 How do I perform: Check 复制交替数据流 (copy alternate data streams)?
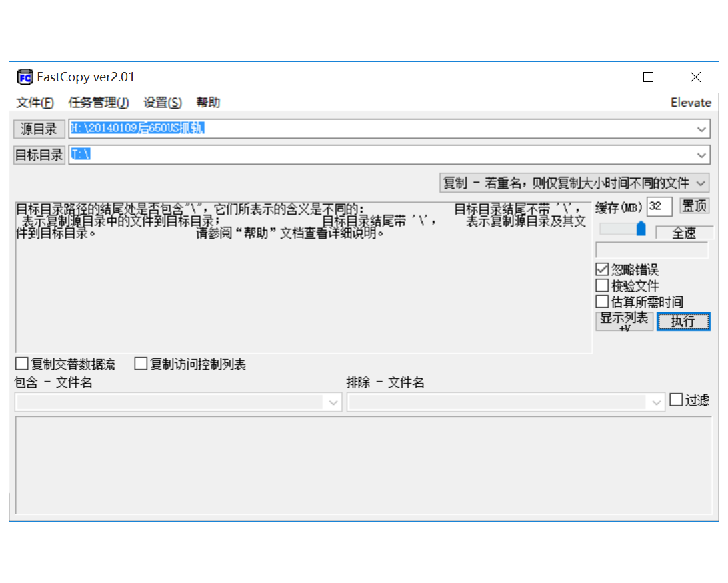[21, 364]
